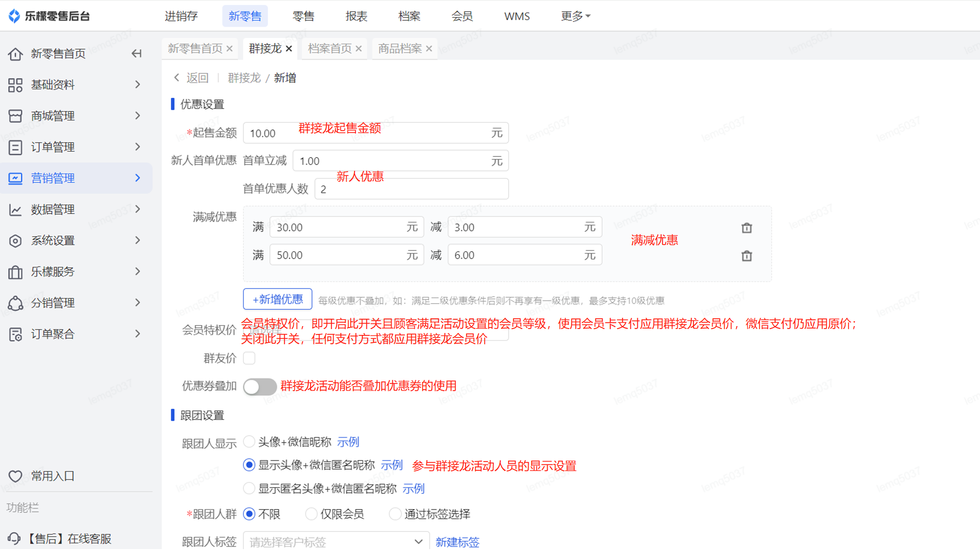980x553 pixels.
Task: Click the 起售金额 input field
Action: (x=376, y=133)
